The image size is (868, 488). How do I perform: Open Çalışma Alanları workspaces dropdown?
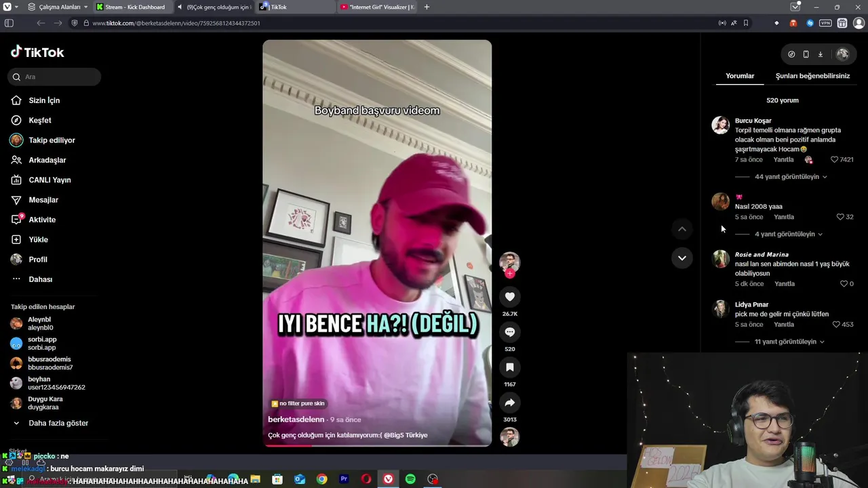(x=58, y=7)
